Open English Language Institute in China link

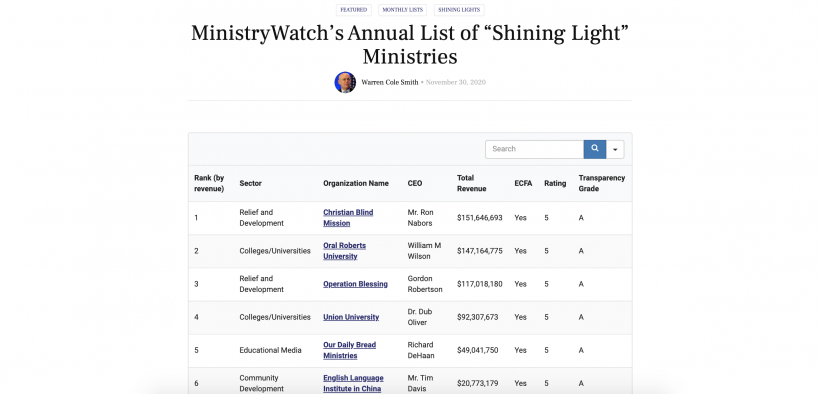[x=354, y=383]
